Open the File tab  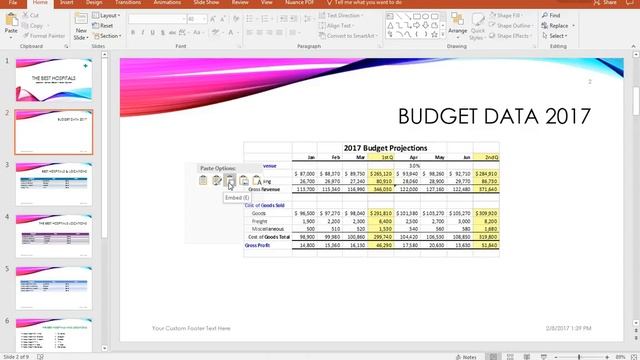[x=13, y=2]
